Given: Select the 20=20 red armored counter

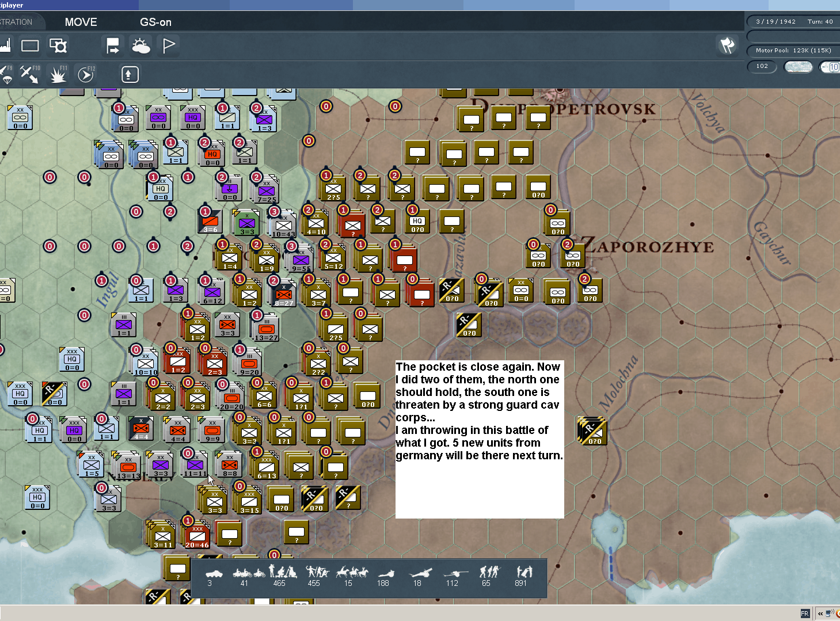Looking at the screenshot, I should coord(231,398).
